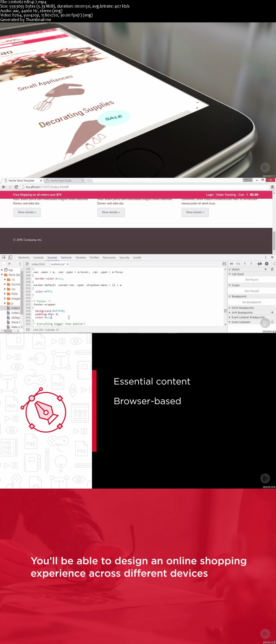Expand the DOM Breakpoints section
Image resolution: width=276 pixels, height=644 pixels.
(230, 308)
